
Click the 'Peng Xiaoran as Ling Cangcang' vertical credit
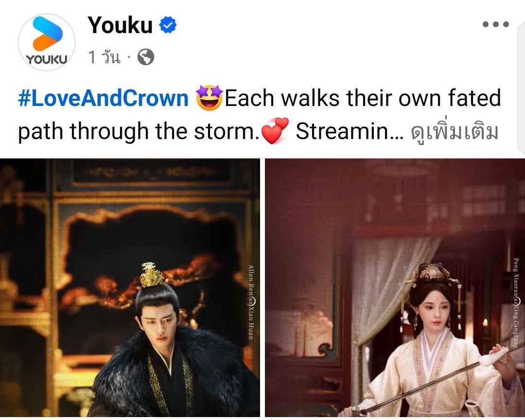tap(516, 302)
